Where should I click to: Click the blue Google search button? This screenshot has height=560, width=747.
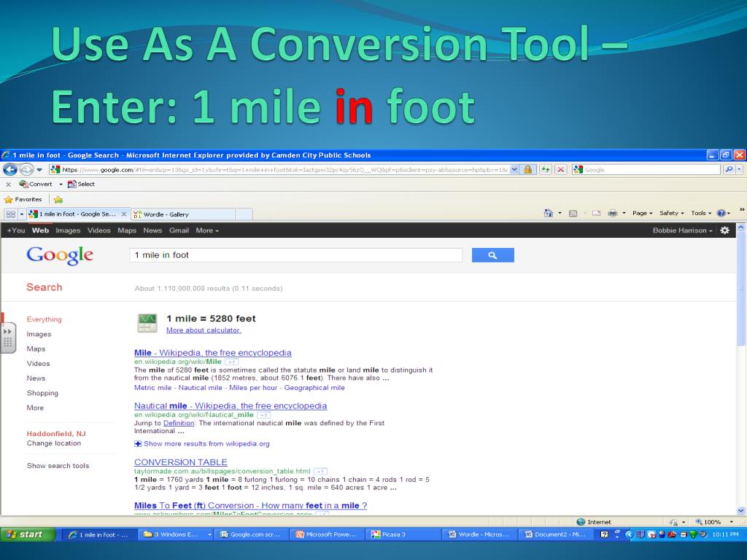click(x=492, y=255)
